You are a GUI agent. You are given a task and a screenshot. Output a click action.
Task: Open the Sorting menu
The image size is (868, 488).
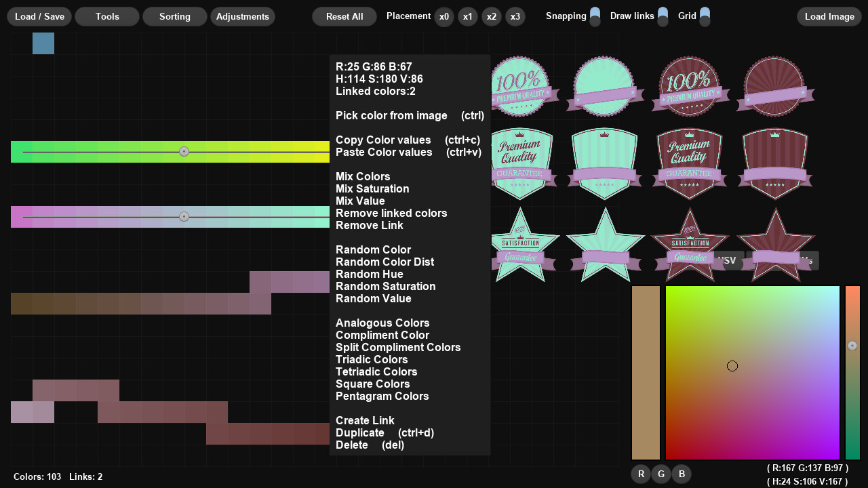(x=175, y=16)
